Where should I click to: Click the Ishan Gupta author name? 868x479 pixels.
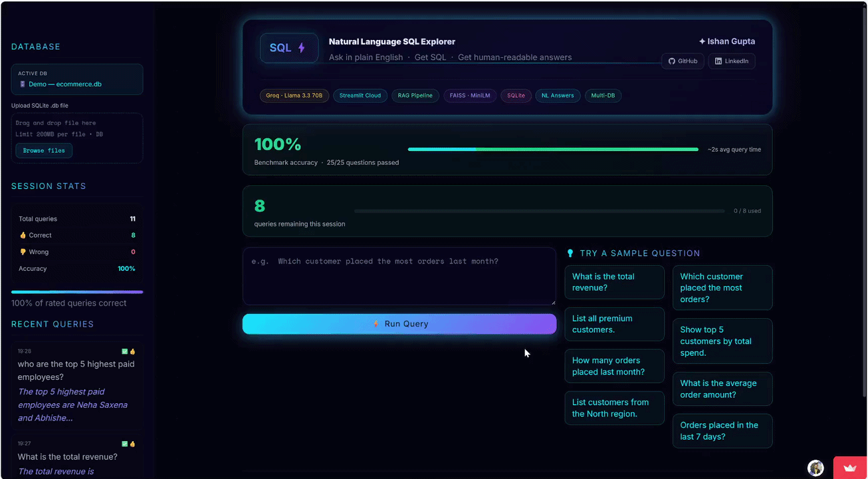731,41
